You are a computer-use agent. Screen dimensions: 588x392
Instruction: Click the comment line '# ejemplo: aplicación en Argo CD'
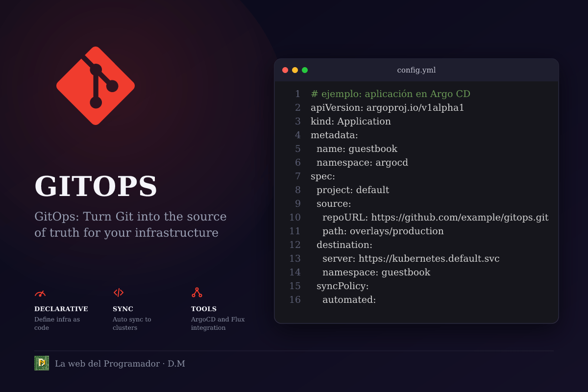[391, 94]
